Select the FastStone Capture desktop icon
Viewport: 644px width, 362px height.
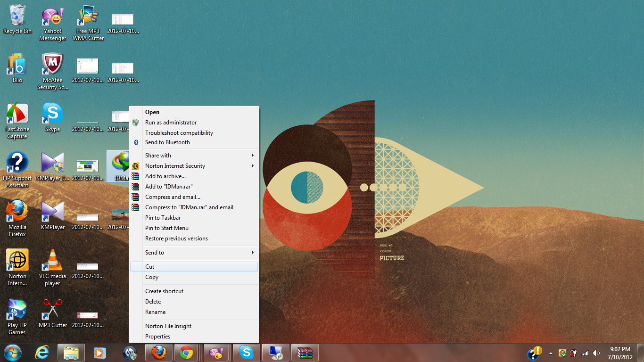[x=17, y=121]
